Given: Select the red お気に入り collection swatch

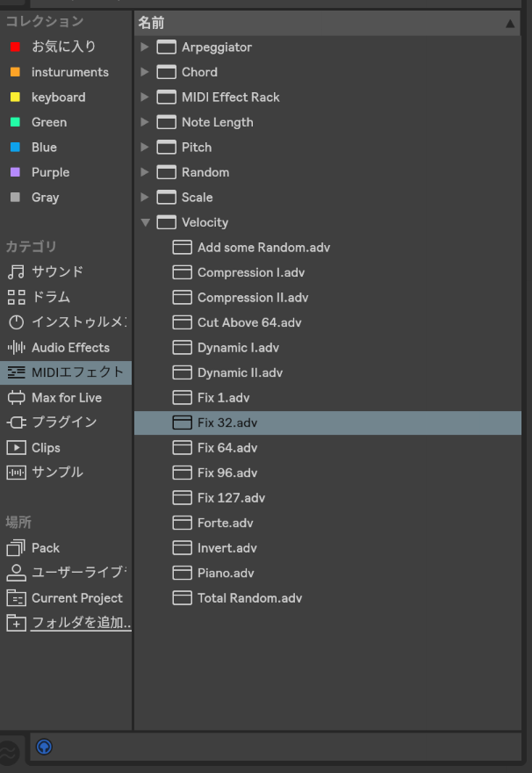Looking at the screenshot, I should pos(15,47).
